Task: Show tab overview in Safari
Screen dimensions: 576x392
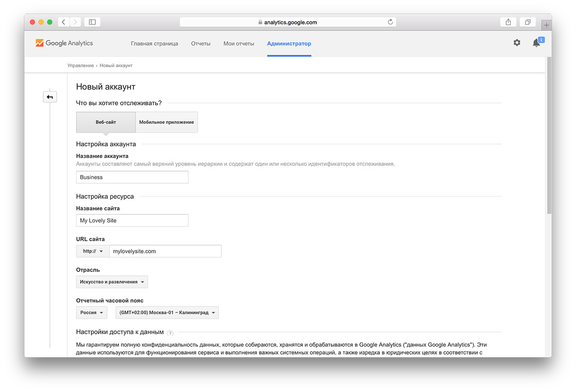Action: (x=527, y=22)
